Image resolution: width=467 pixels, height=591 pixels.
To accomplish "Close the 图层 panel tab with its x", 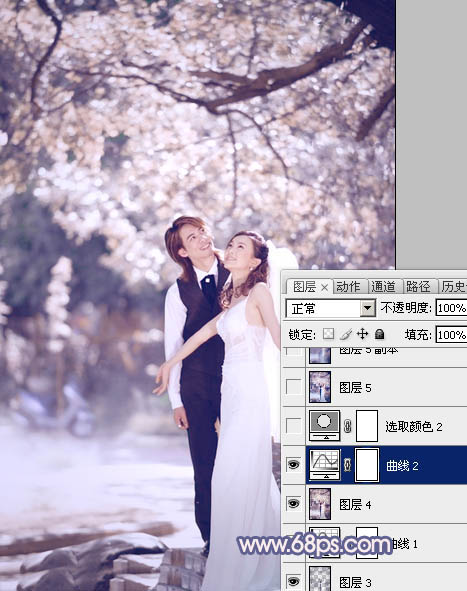I will 325,288.
